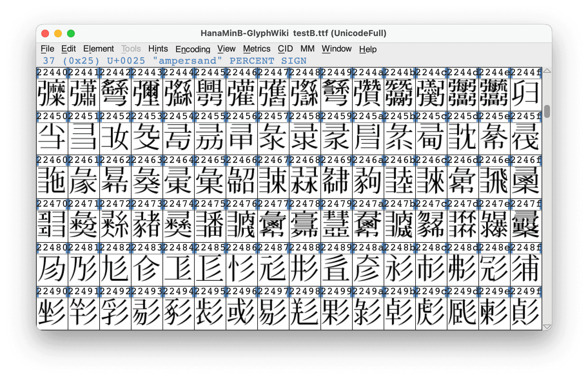Open the CID menu
588x378 pixels.
click(285, 49)
